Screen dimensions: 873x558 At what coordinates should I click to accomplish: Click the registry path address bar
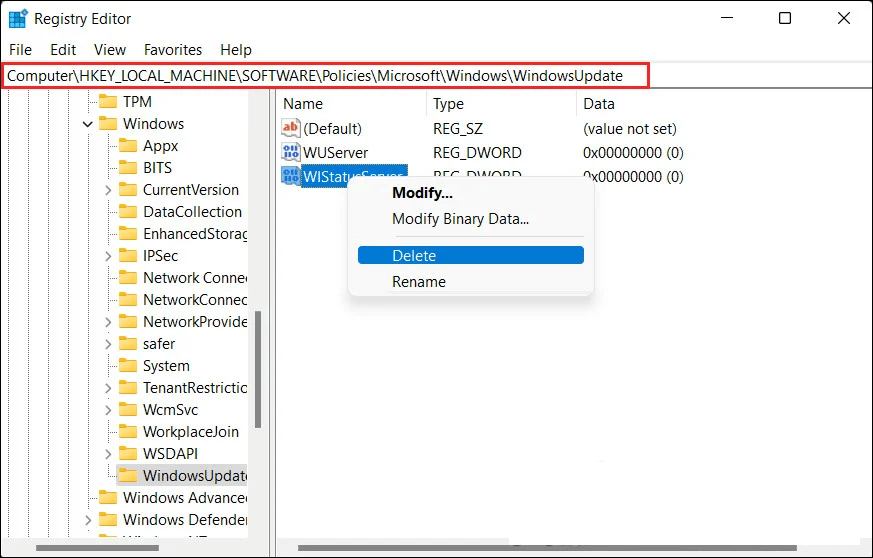coord(326,76)
